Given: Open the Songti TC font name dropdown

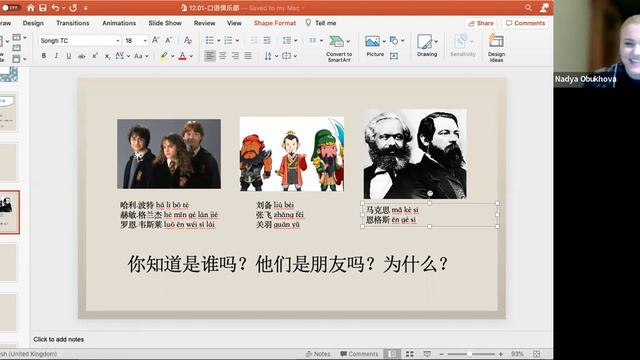Looking at the screenshot, I should (118, 40).
